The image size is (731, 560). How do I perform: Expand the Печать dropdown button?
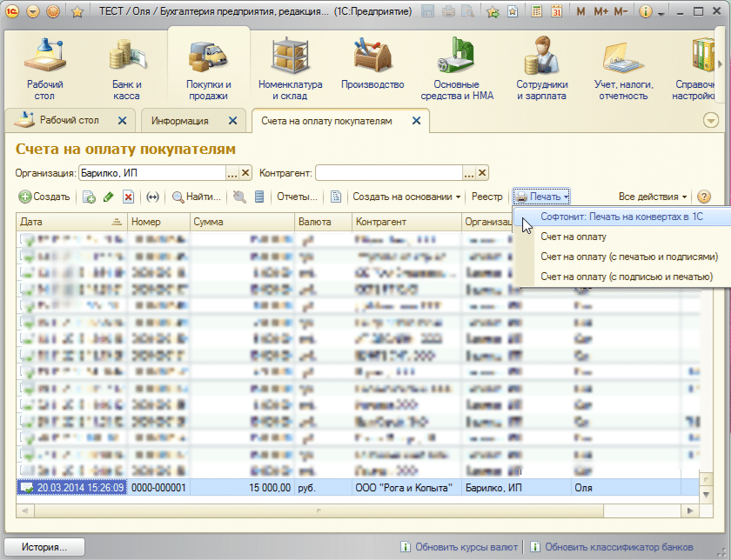click(x=541, y=197)
